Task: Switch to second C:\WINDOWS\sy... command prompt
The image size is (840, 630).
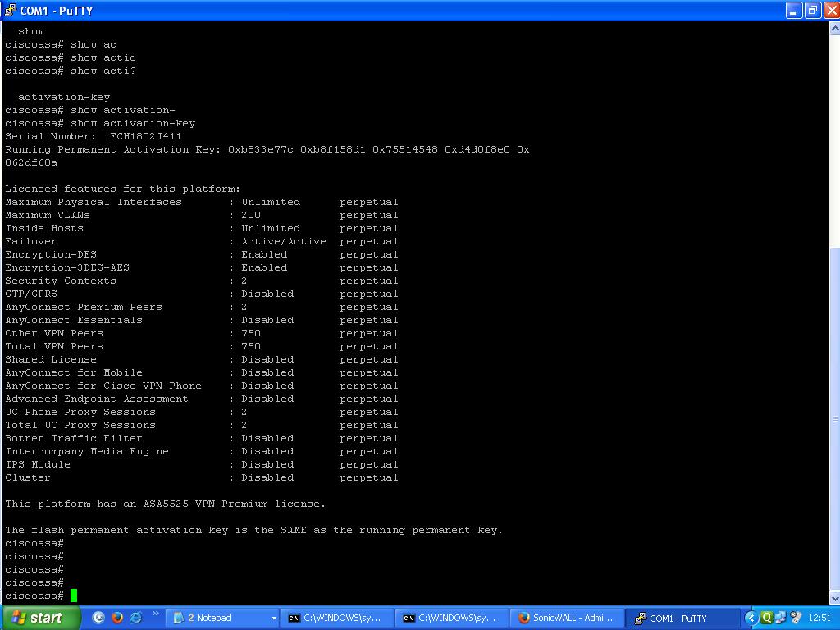Action: click(x=453, y=619)
